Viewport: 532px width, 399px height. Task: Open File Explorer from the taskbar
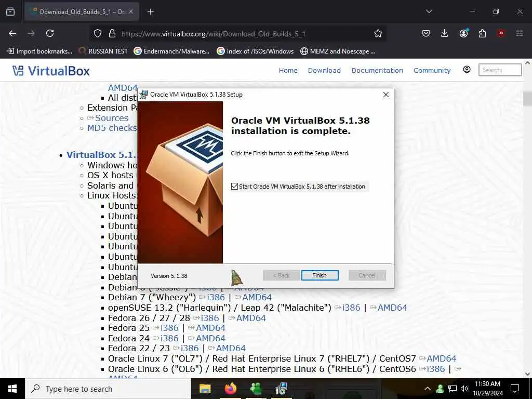(x=205, y=389)
